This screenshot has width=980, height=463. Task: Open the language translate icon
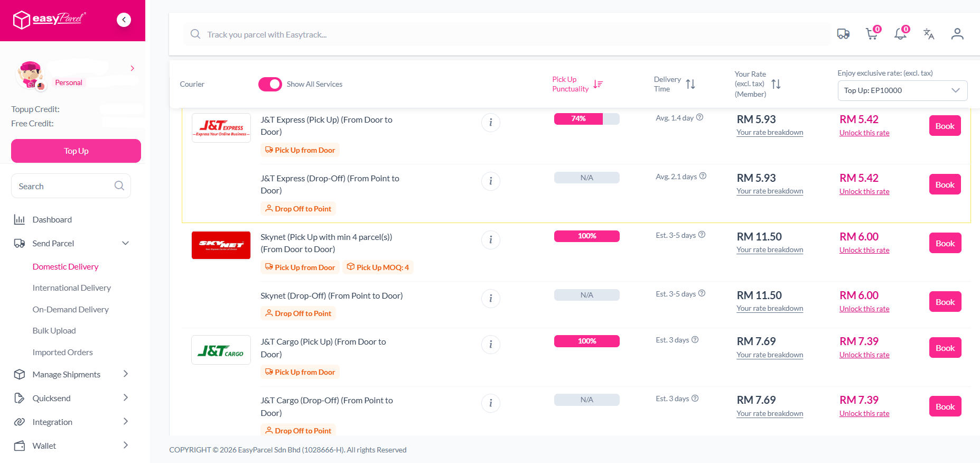pos(929,34)
